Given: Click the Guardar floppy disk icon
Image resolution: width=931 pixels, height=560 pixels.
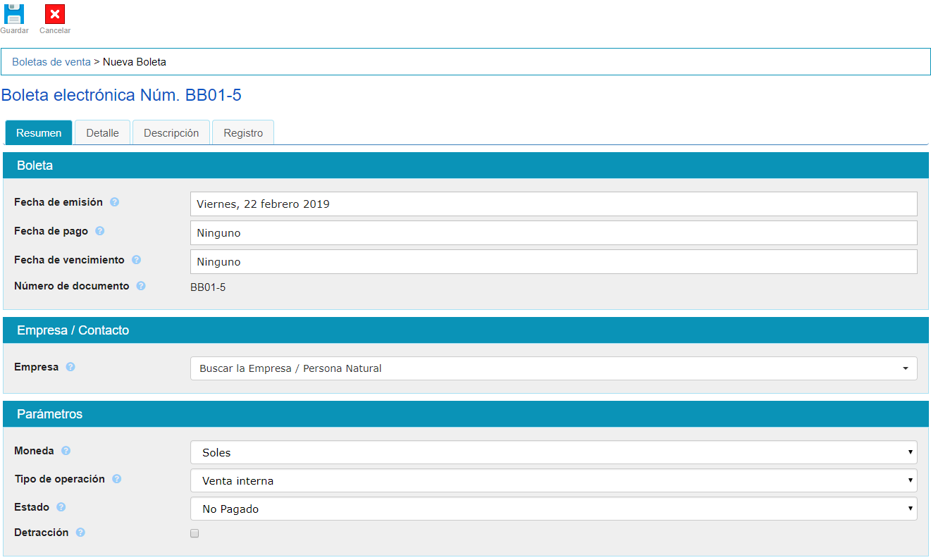Looking at the screenshot, I should coord(14,14).
